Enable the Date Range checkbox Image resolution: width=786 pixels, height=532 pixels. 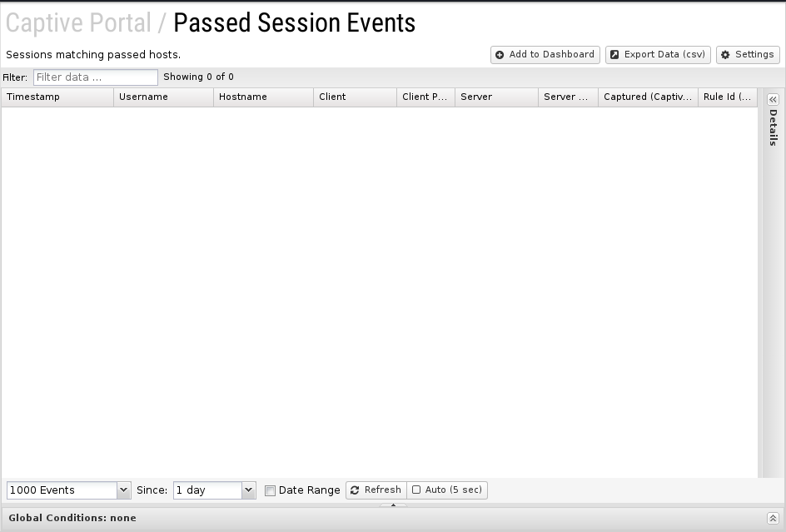[270, 490]
